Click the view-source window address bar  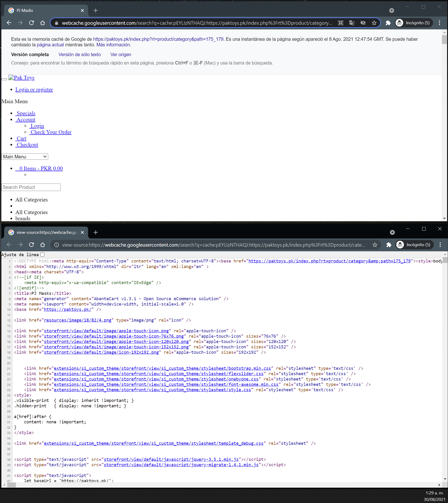tap(214, 245)
